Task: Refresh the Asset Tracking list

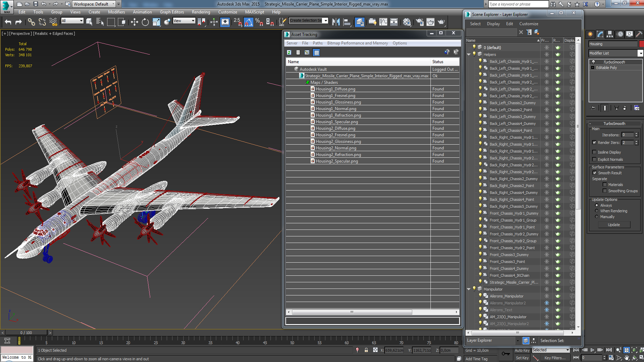Action: tap(289, 52)
